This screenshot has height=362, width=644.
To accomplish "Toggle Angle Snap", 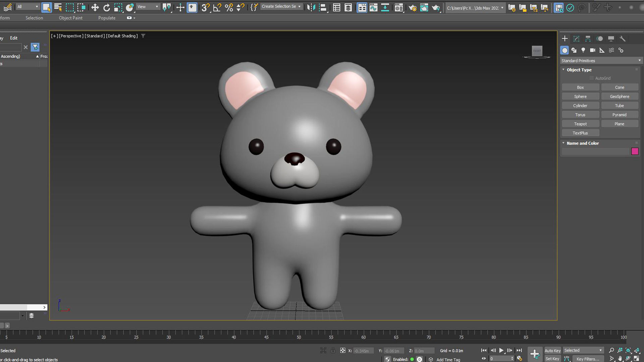I will [x=217, y=7].
